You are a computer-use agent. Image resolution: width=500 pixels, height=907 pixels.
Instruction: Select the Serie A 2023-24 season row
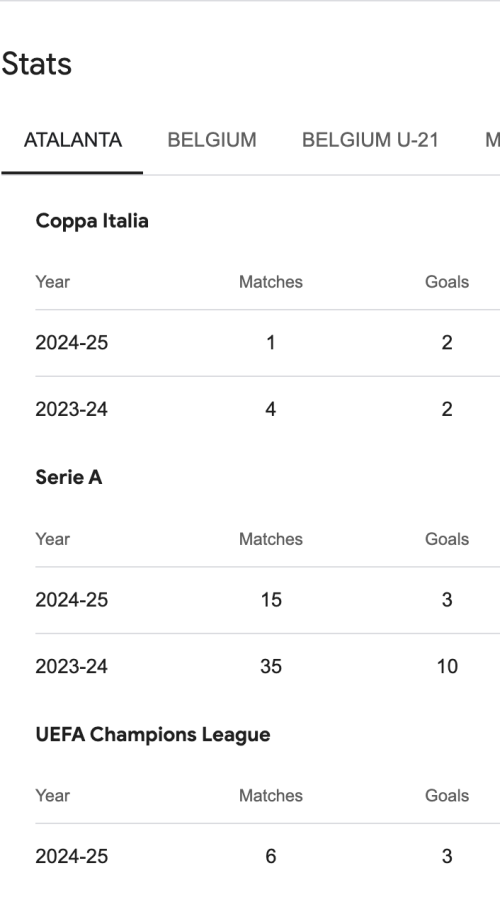(267, 666)
